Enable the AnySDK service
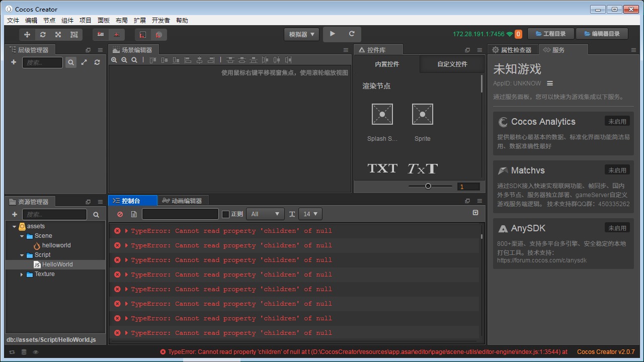The width and height of the screenshot is (644, 362). (617, 228)
